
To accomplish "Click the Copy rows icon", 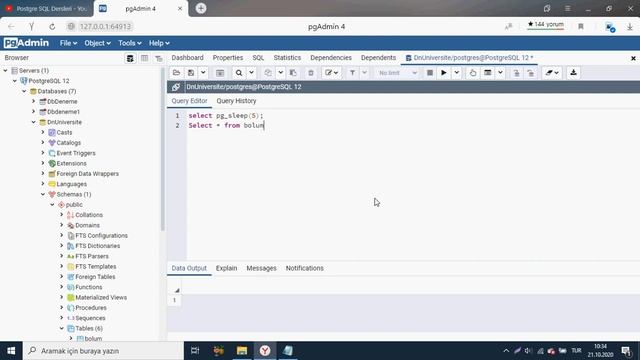I will click(x=268, y=73).
